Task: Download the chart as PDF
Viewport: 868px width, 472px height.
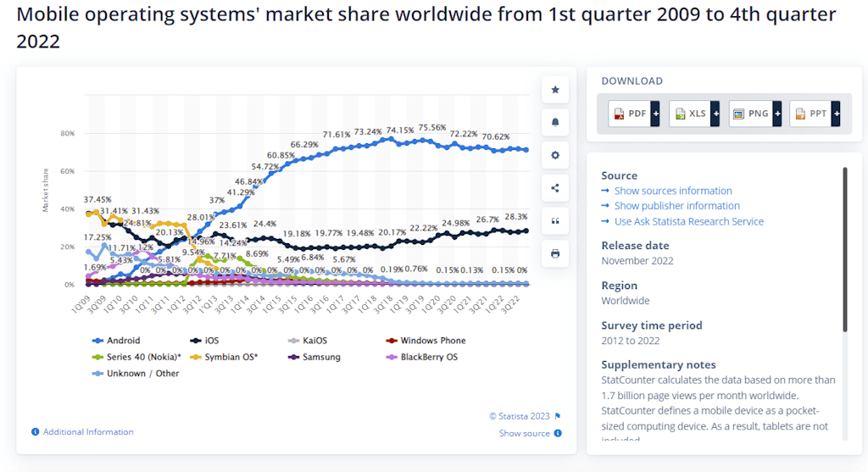Action: click(630, 114)
